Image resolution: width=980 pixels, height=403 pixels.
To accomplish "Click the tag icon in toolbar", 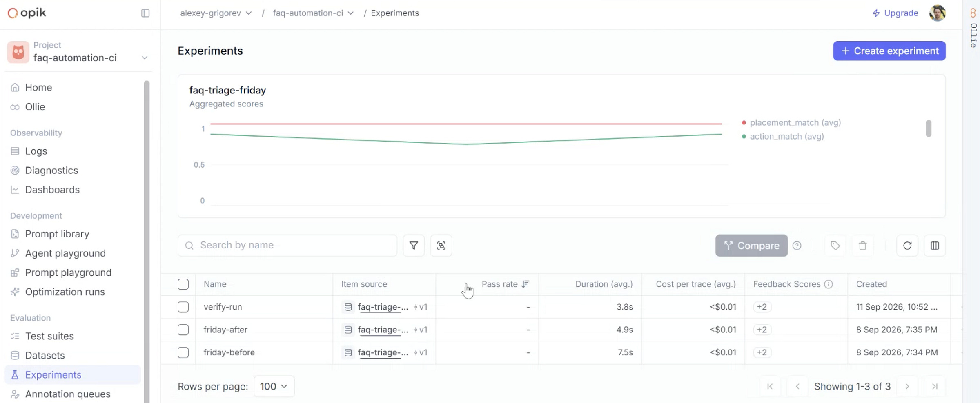I will click(x=835, y=246).
